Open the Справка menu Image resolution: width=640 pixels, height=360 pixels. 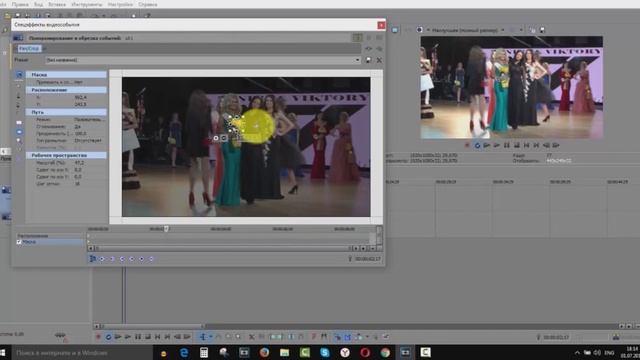tap(148, 4)
